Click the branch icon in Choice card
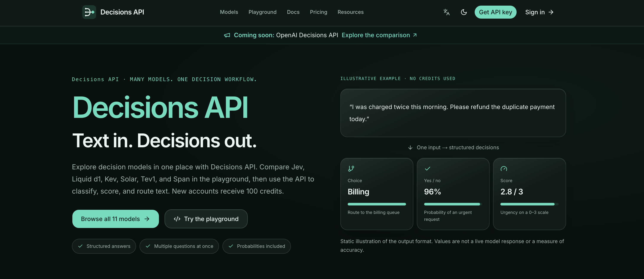644x279 pixels. click(351, 168)
